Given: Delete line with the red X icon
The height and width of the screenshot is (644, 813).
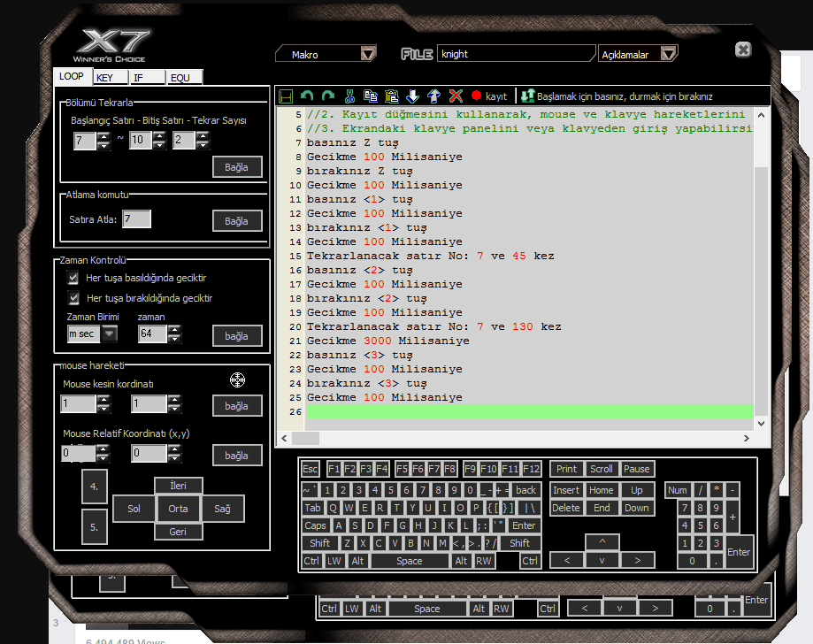Looking at the screenshot, I should click(x=456, y=96).
